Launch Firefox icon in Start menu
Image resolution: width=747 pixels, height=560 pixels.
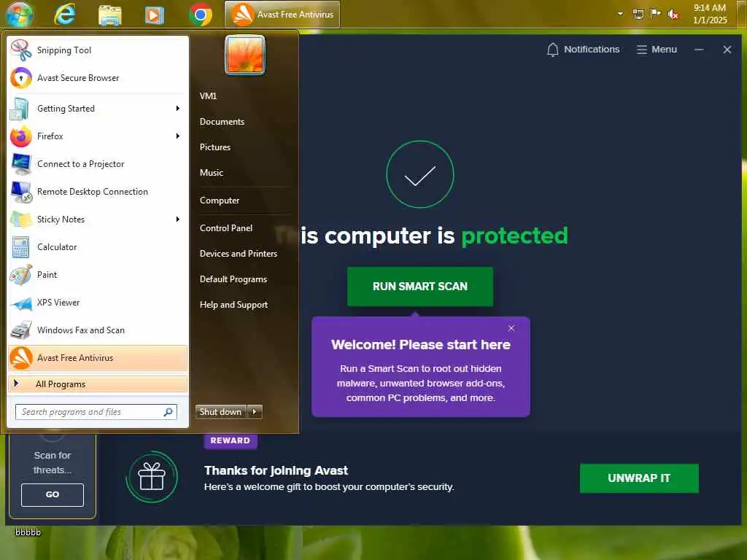coord(21,136)
